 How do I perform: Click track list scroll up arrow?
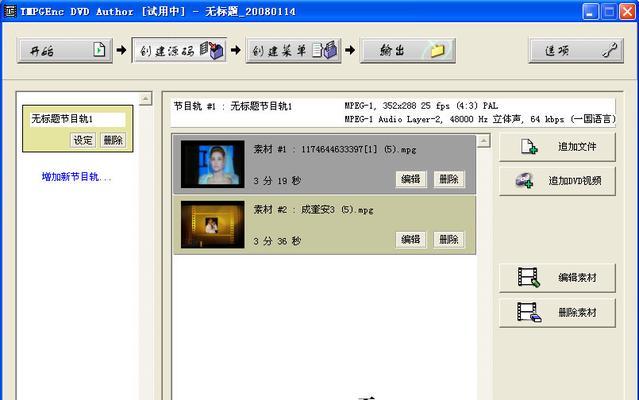(x=145, y=99)
